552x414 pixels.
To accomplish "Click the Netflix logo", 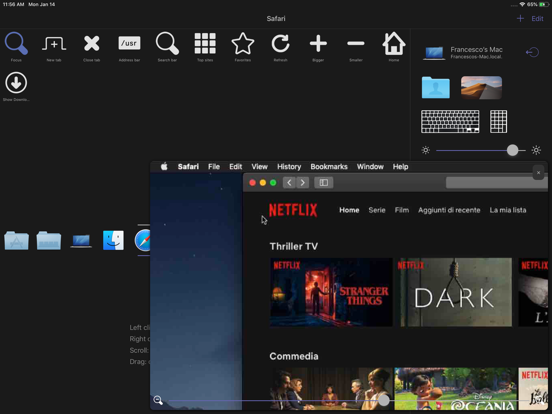I will (293, 210).
